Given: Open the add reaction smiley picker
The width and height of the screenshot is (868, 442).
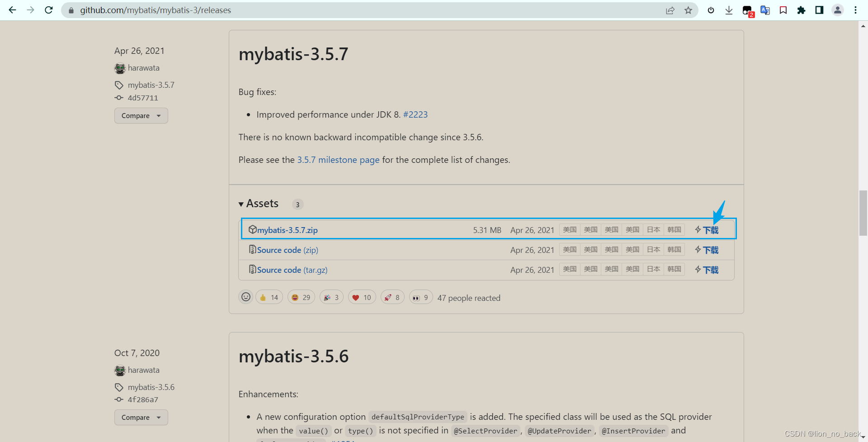Looking at the screenshot, I should click(245, 297).
